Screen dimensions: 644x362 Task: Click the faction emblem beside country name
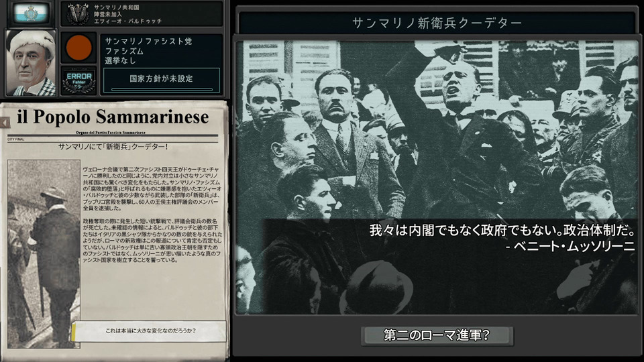78,14
